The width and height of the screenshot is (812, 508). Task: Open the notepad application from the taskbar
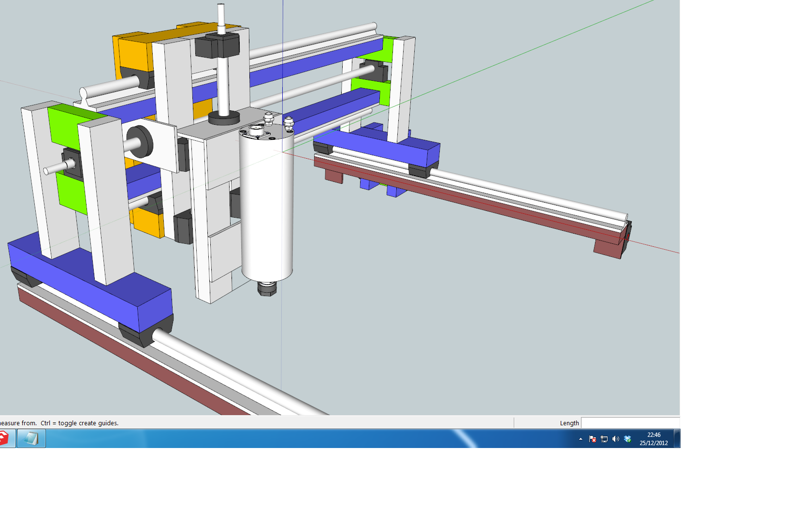pos(31,439)
